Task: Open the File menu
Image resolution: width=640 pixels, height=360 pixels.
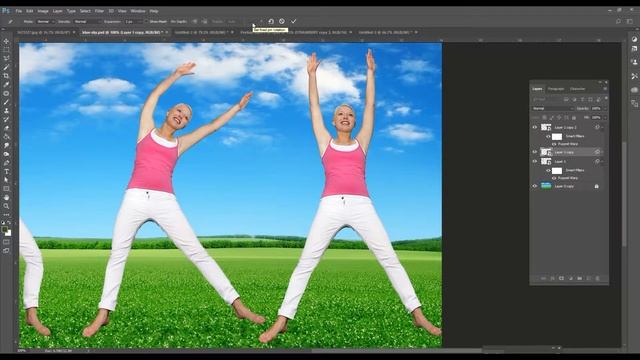Action: pos(18,11)
